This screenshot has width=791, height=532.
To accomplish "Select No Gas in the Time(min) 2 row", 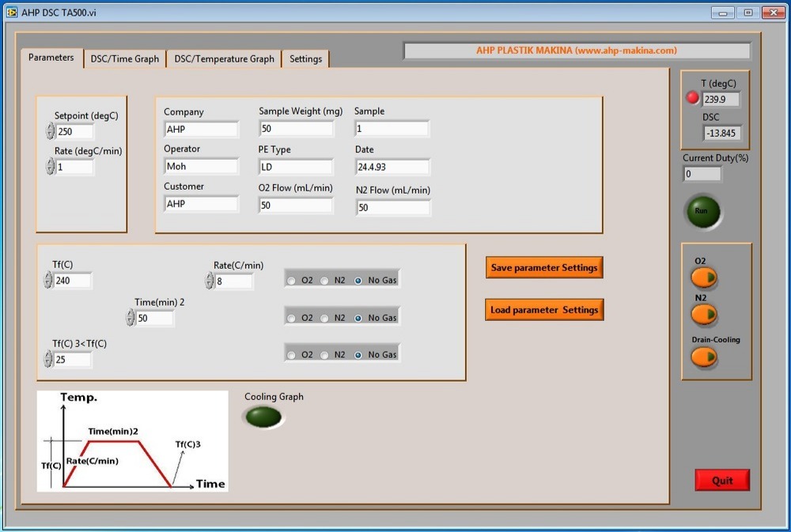I will [358, 319].
